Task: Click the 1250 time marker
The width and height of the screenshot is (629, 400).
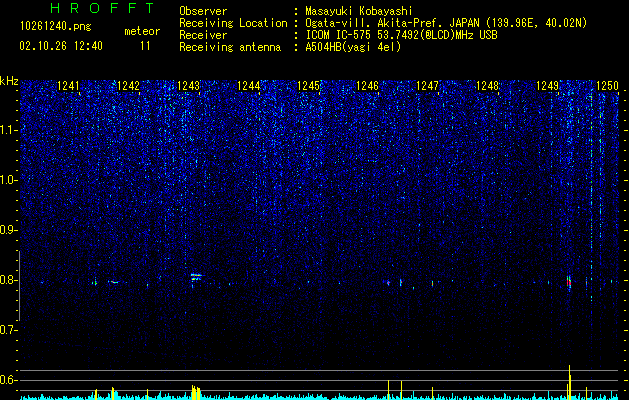Action: (607, 86)
